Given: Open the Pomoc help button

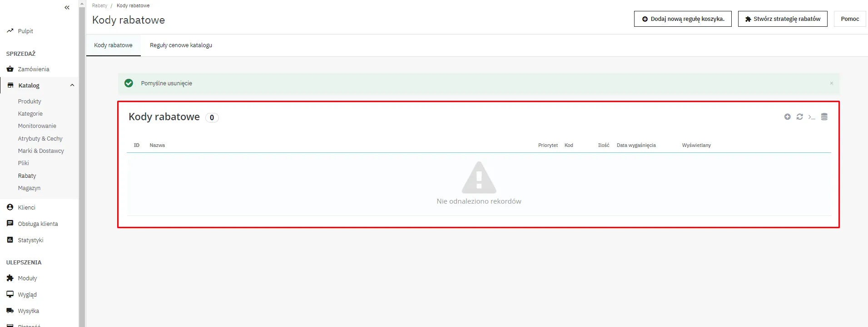Looking at the screenshot, I should tap(849, 19).
